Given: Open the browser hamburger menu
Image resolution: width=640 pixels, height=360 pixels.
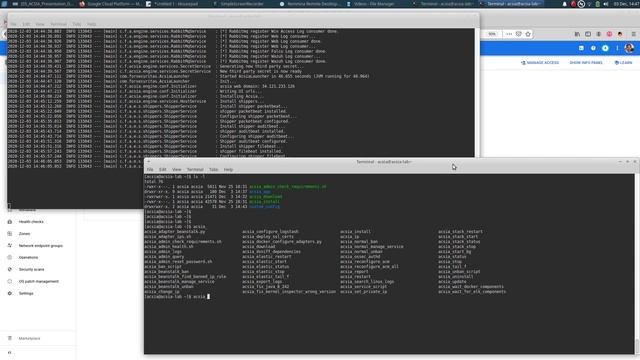Looking at the screenshot, I should tap(633, 34).
